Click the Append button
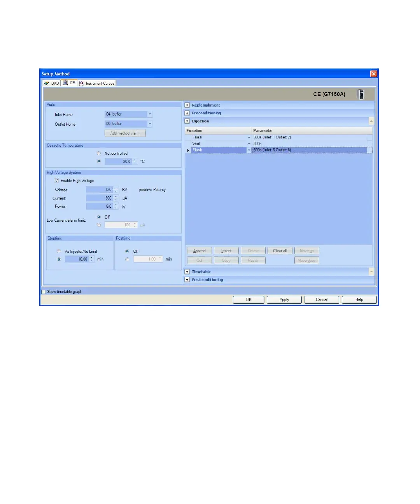The width and height of the screenshot is (420, 504). pos(199,251)
